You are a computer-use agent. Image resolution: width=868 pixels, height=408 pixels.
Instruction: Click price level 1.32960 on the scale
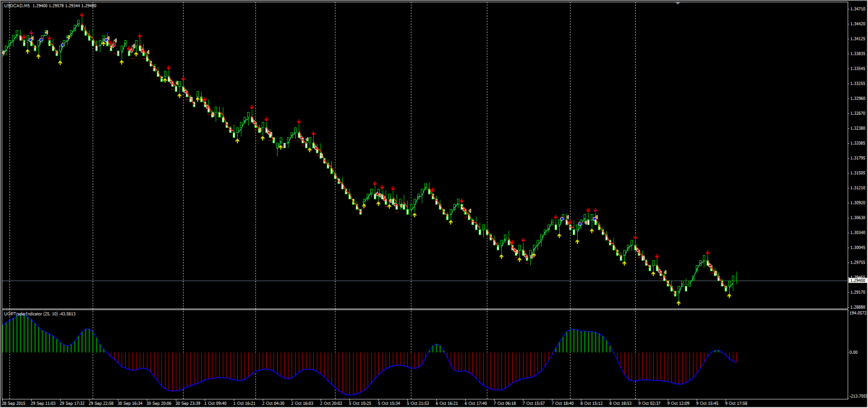[858, 98]
